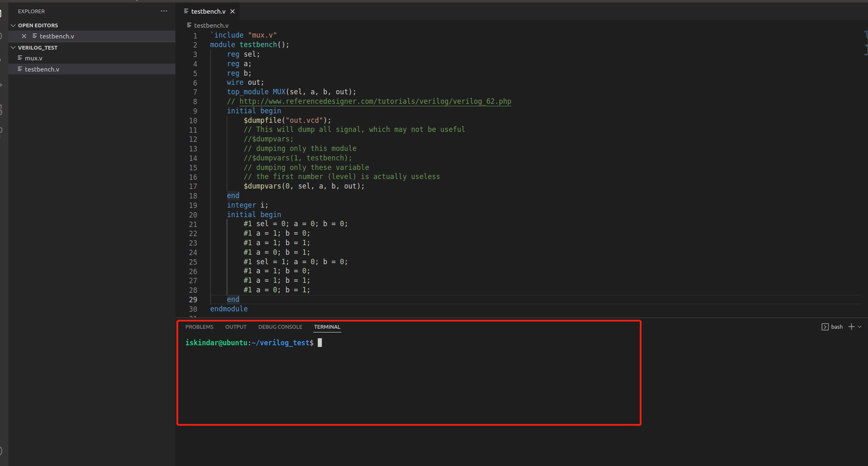Viewport: 868px width, 466px height.
Task: Switch to the PROBLEMS panel tab
Action: 199,327
